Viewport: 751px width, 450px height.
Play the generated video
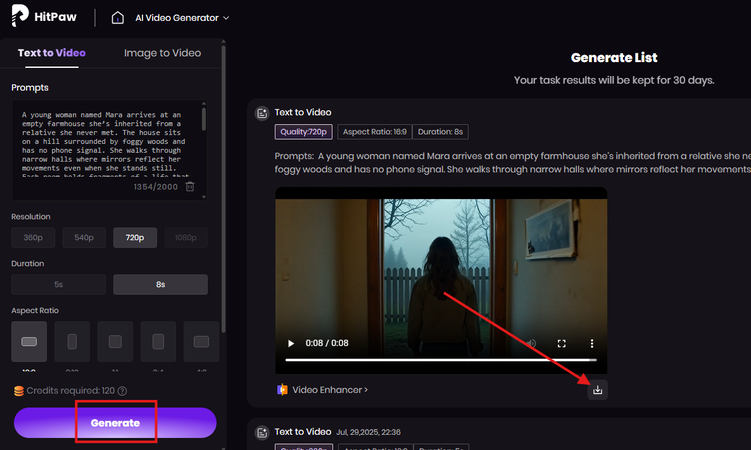point(290,343)
